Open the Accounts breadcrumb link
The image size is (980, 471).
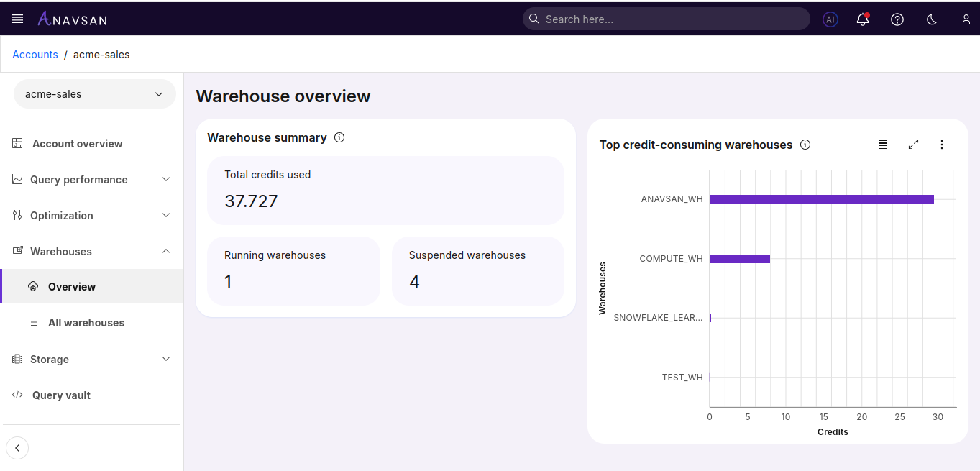point(35,54)
